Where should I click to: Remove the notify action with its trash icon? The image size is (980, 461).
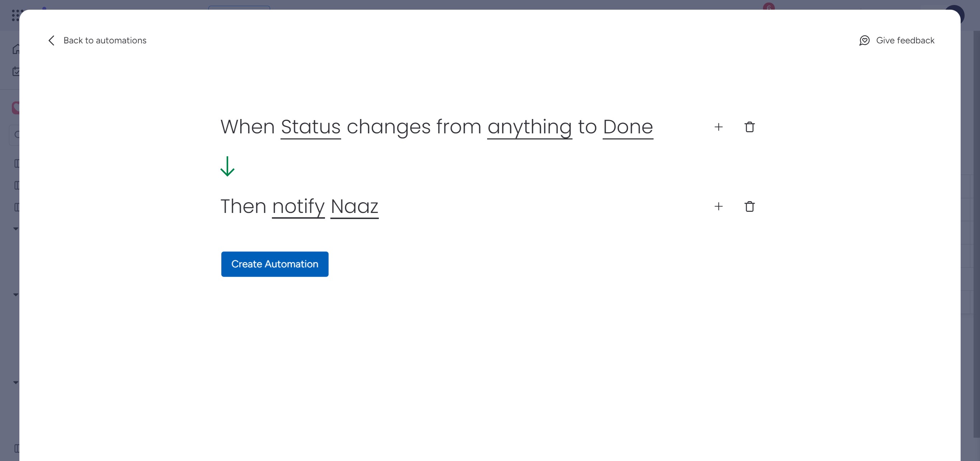pyautogui.click(x=749, y=206)
